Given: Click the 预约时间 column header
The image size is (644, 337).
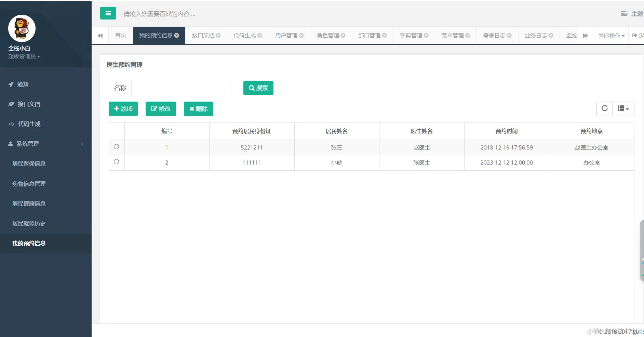Looking at the screenshot, I should pyautogui.click(x=507, y=131).
